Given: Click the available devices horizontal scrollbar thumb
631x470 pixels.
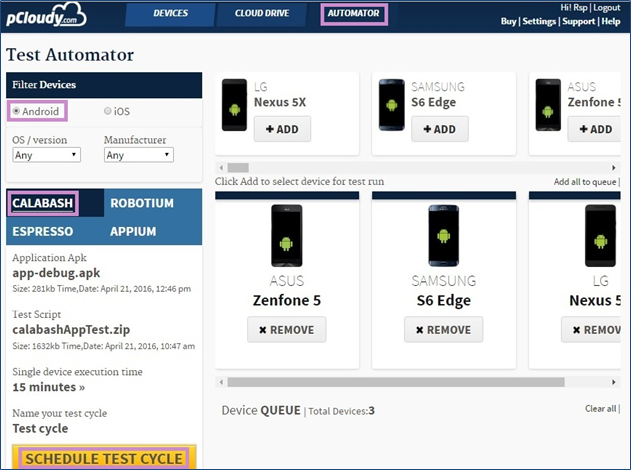Looking at the screenshot, I should tap(238, 167).
